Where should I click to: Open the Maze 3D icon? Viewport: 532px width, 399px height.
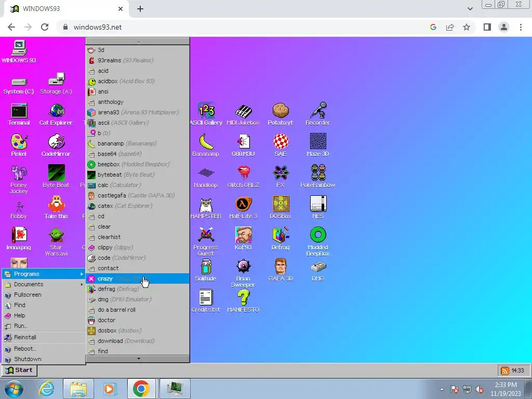(x=318, y=145)
